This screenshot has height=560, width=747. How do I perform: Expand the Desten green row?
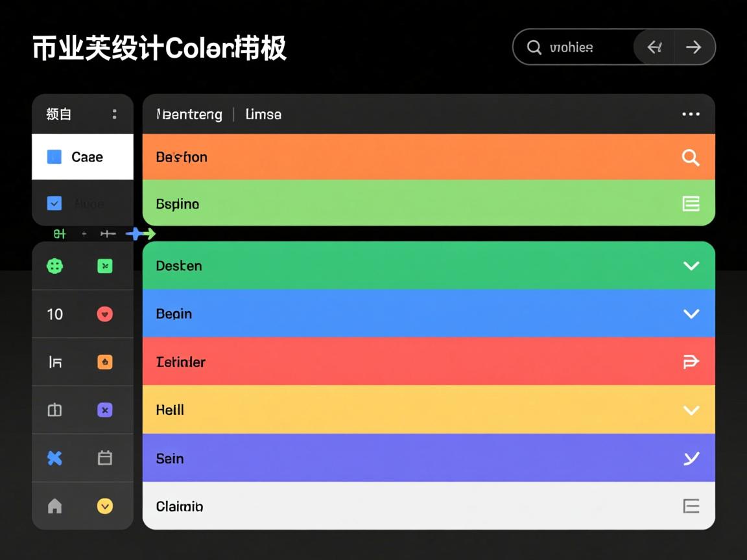691,266
